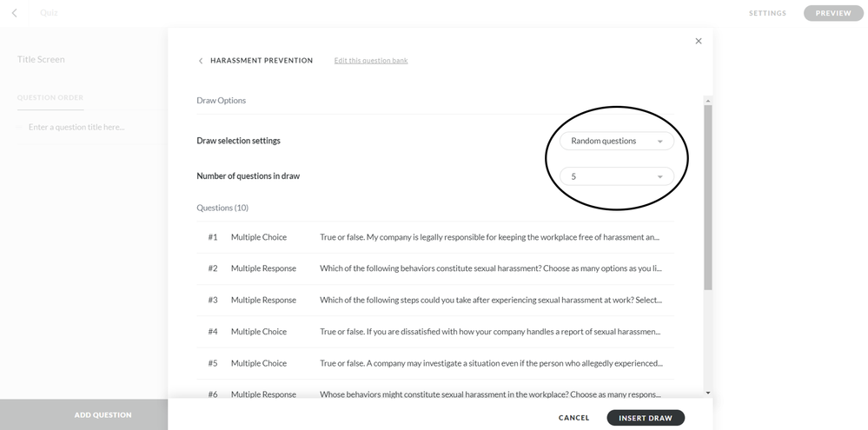
Task: Open the Settings tab
Action: pyautogui.click(x=767, y=13)
